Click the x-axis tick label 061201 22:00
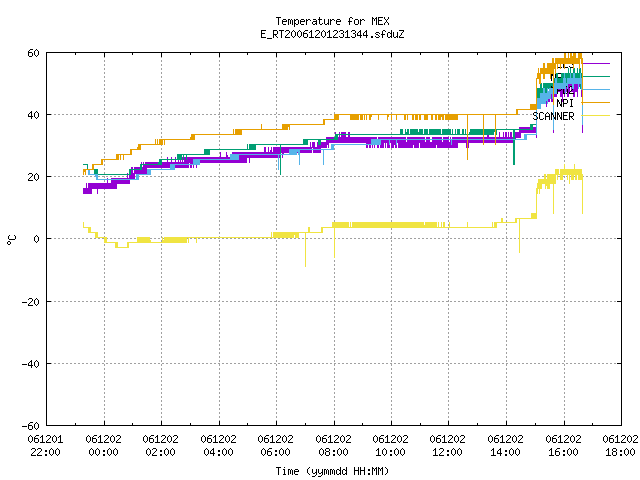This screenshot has width=640, height=480. click(x=45, y=446)
